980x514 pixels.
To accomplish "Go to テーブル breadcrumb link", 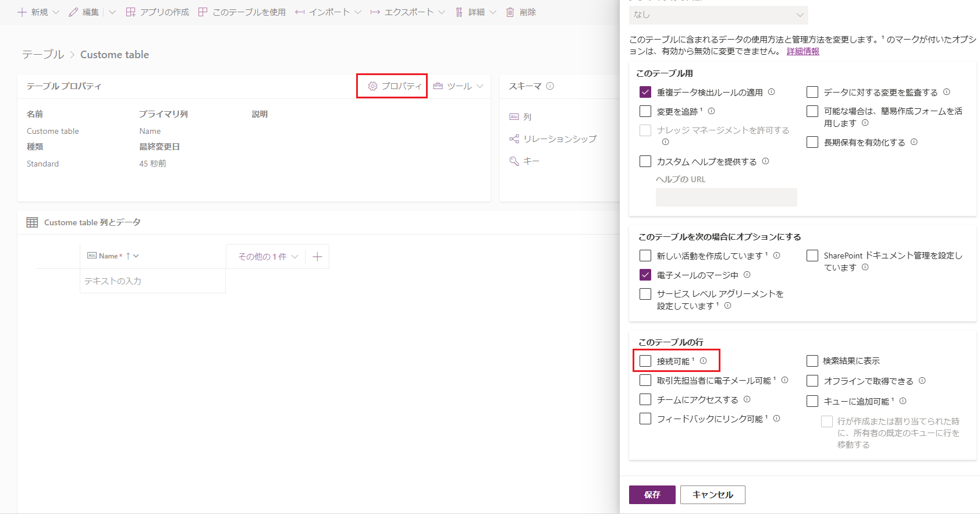I will click(x=43, y=55).
